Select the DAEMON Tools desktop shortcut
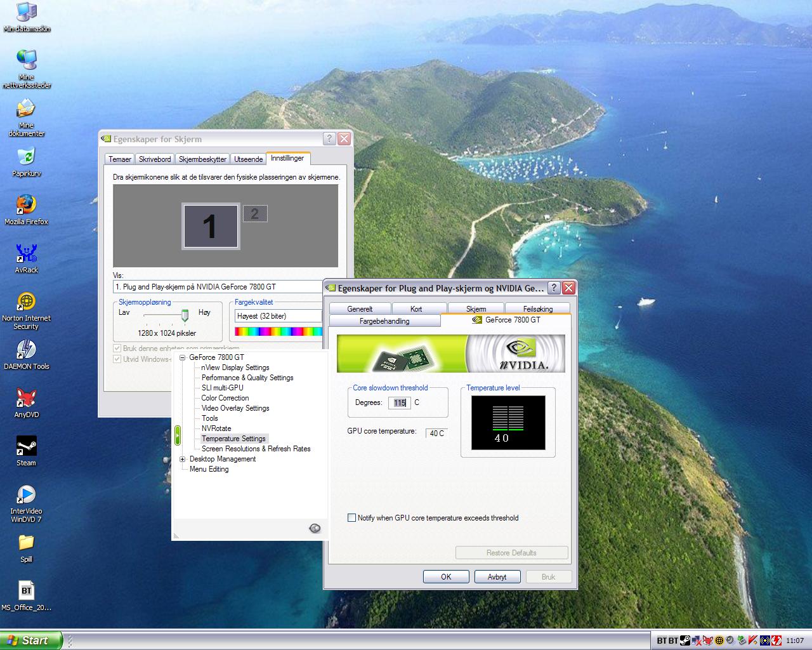The height and width of the screenshot is (650, 812). pos(26,354)
